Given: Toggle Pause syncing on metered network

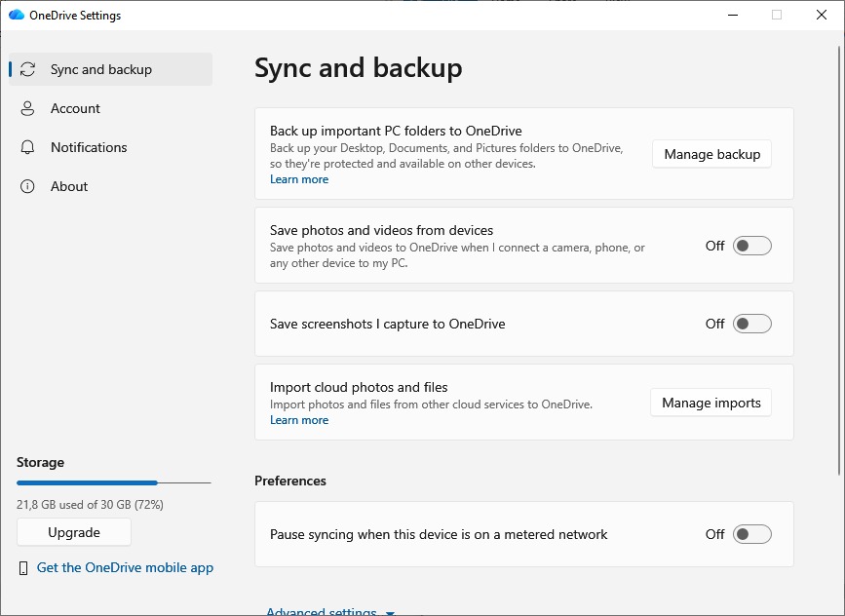Looking at the screenshot, I should point(751,534).
